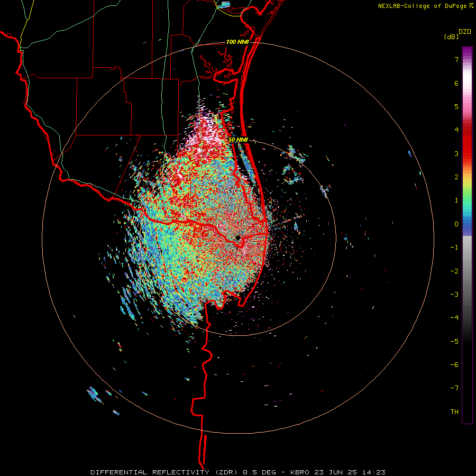Click the ZDR color scale bar
Viewport: 476px width, 476px height.
pyautogui.click(x=467, y=235)
